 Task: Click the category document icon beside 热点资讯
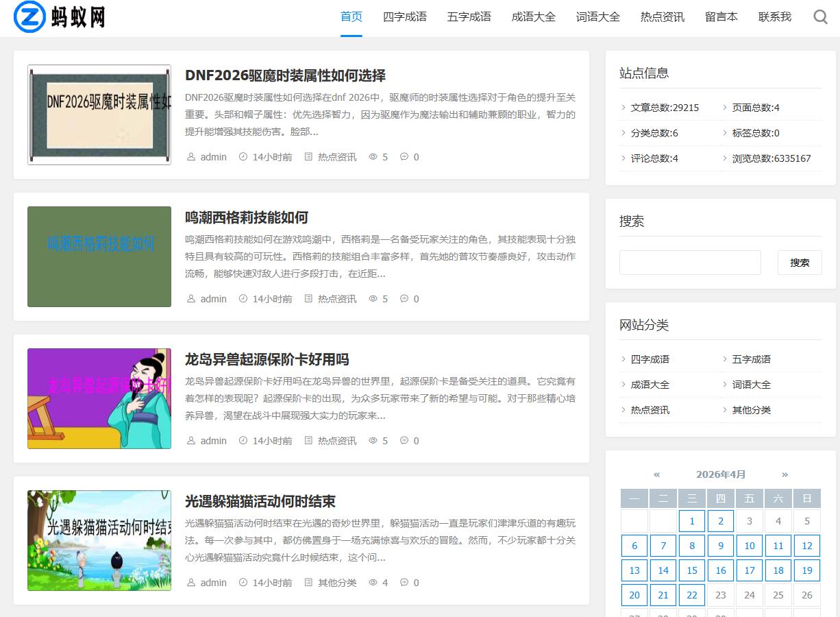point(308,156)
